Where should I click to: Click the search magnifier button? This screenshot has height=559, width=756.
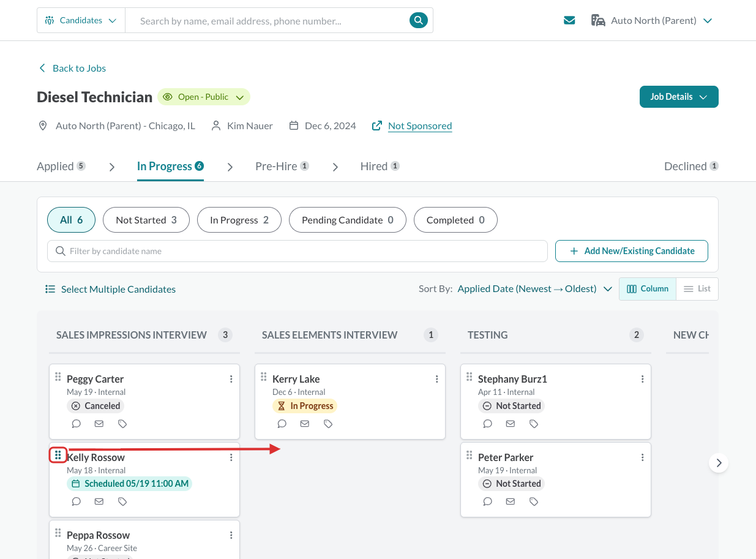(418, 20)
